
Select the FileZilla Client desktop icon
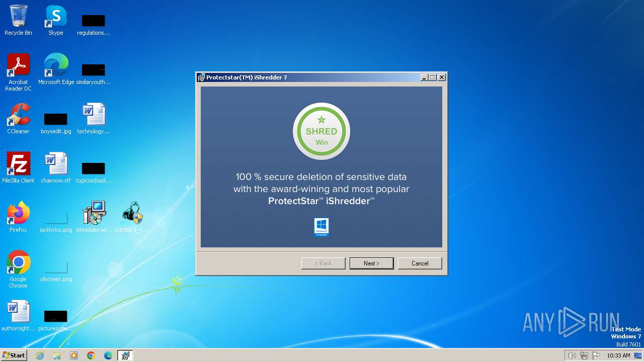point(18,168)
